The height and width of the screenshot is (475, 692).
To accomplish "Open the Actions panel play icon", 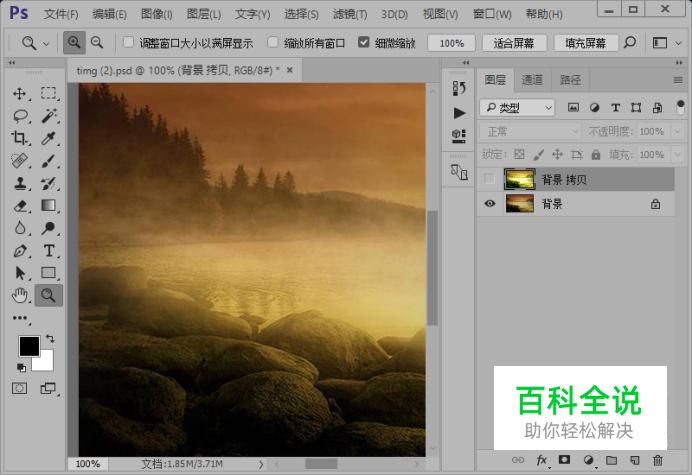I will click(459, 113).
